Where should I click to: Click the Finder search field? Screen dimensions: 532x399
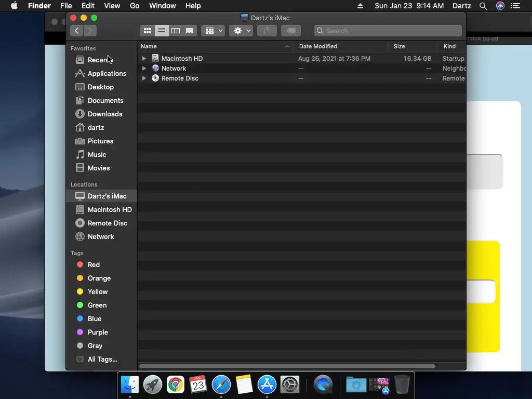point(388,31)
